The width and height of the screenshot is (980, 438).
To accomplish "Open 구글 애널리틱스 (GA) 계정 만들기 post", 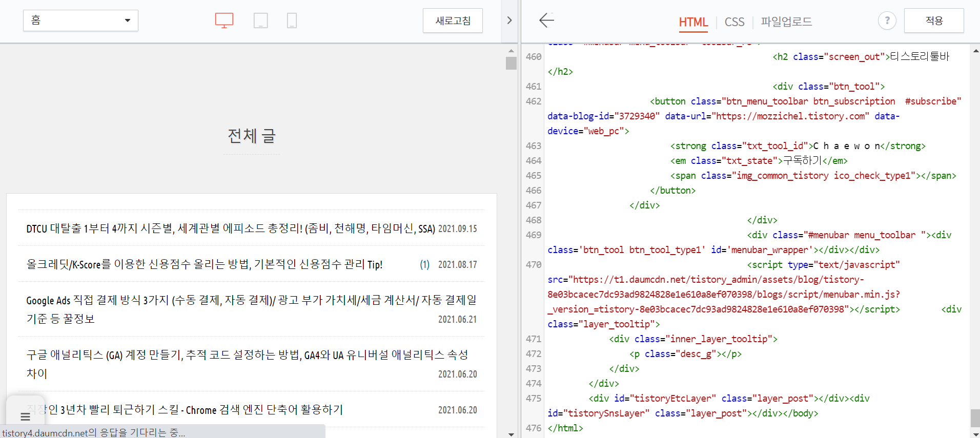I will 247,364.
